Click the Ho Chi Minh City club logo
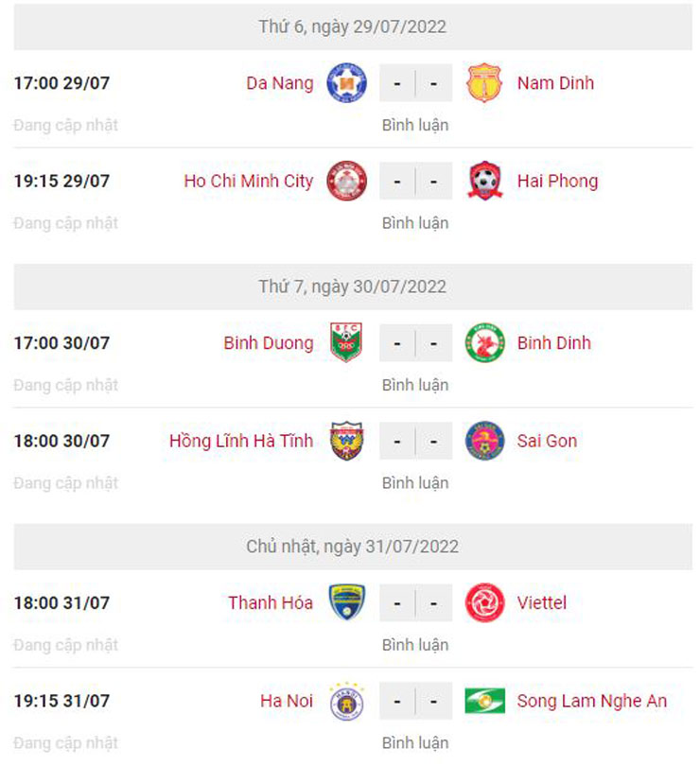The image size is (700, 766). coord(345,182)
